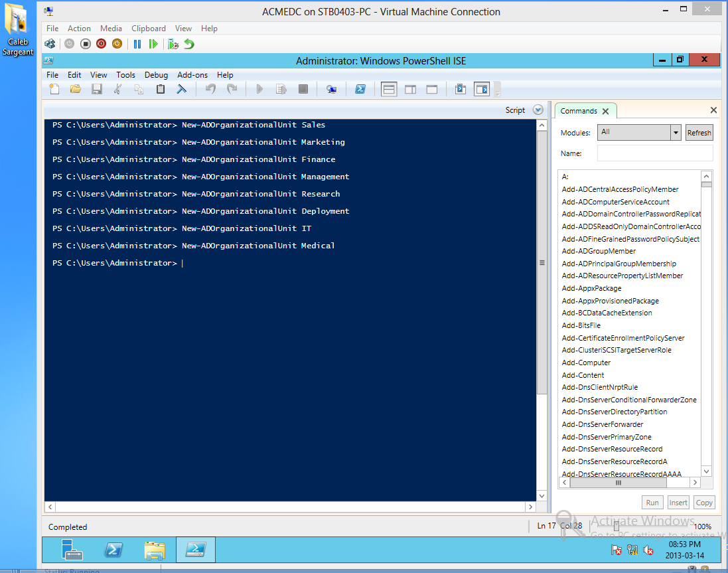This screenshot has width=728, height=573.
Task: Expand the Script pane chevron
Action: (538, 110)
